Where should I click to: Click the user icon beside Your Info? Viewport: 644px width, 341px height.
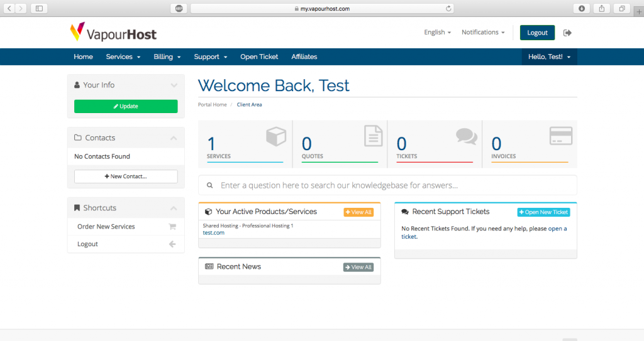[77, 85]
